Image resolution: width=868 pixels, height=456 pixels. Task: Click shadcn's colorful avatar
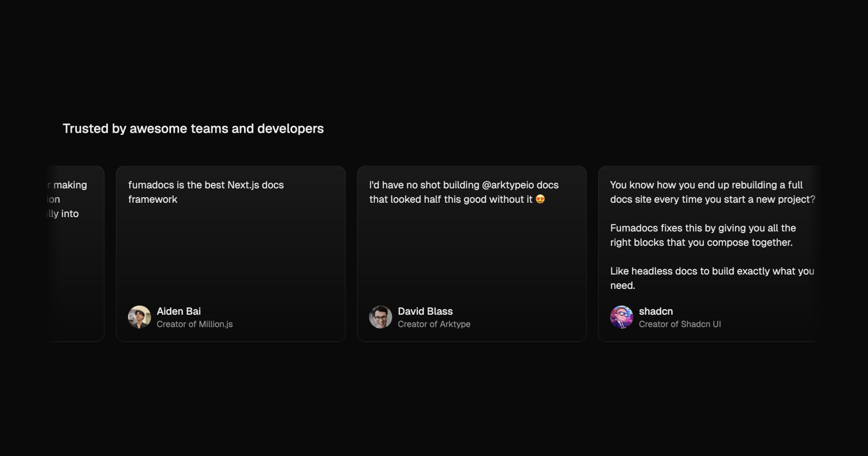coord(622,317)
